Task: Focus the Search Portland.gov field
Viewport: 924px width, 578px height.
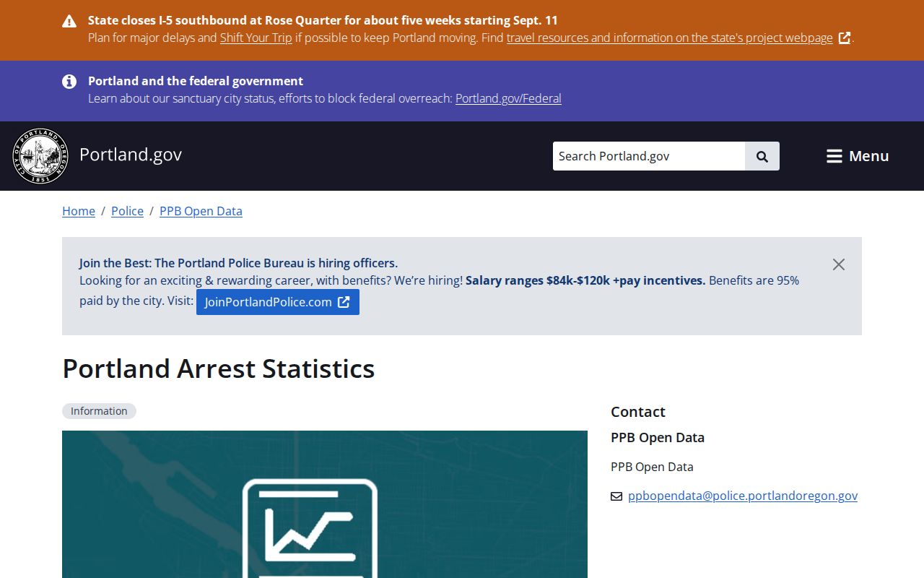Action: click(649, 156)
